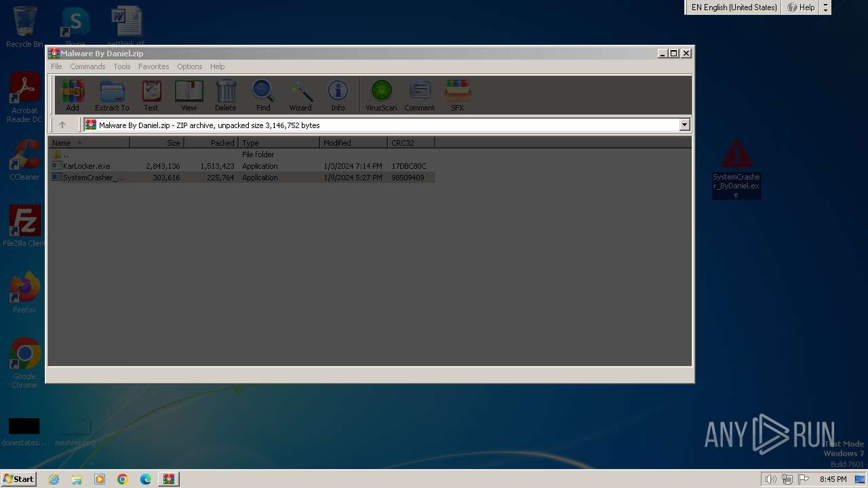Sort by the Packed column
Viewport: 868px width, 488px height.
[211, 142]
